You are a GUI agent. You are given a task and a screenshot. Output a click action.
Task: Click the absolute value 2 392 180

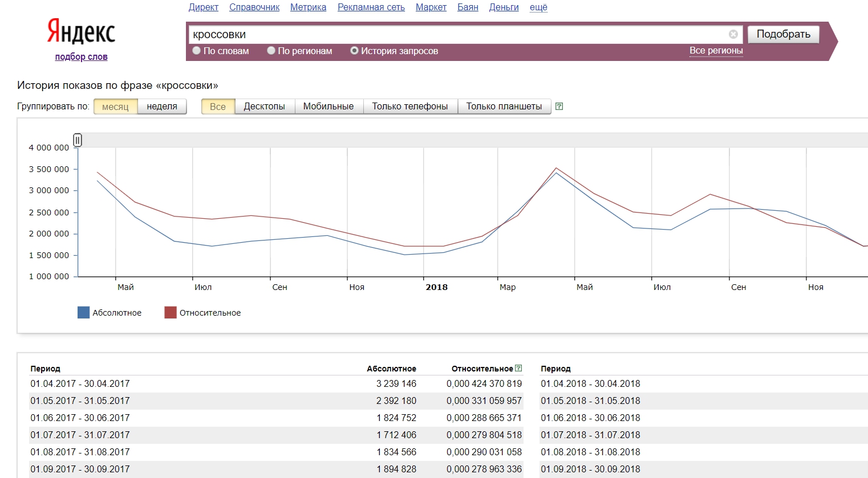pos(396,401)
